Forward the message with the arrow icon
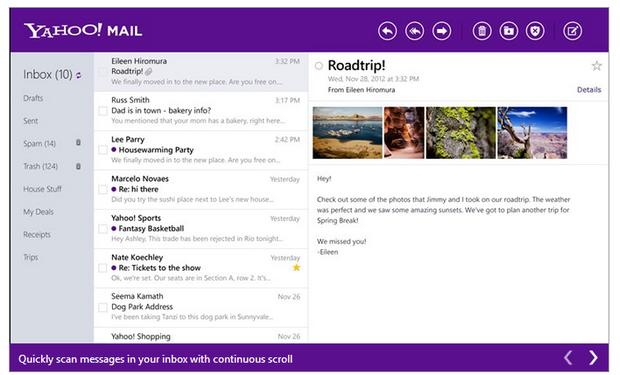The width and height of the screenshot is (620, 375). tap(442, 31)
